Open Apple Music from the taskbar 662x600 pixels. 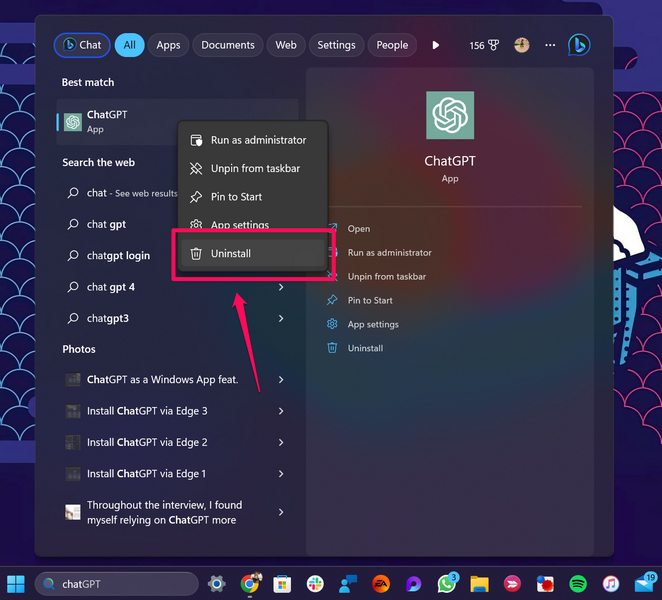[x=610, y=584]
